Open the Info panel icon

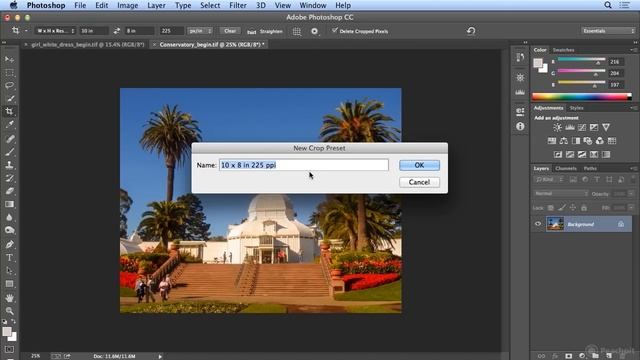click(x=520, y=127)
